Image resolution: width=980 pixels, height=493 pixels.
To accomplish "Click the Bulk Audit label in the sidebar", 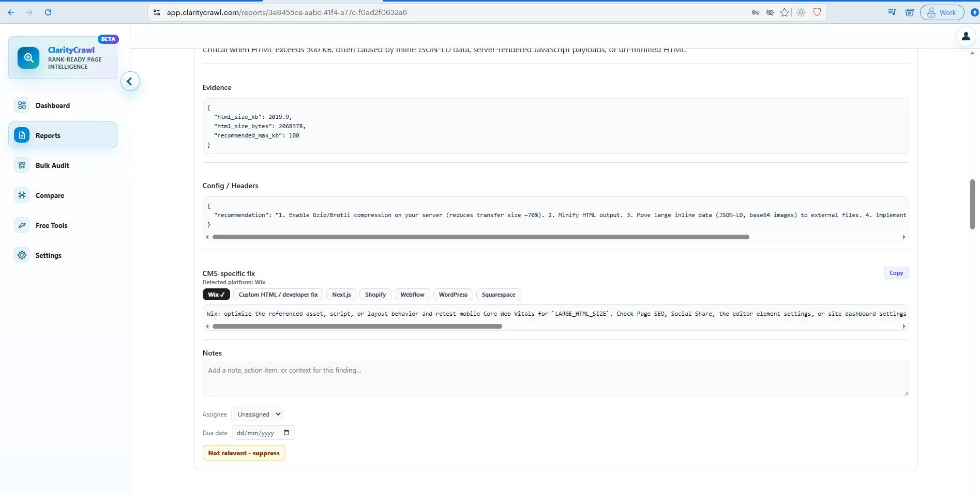I will click(52, 165).
